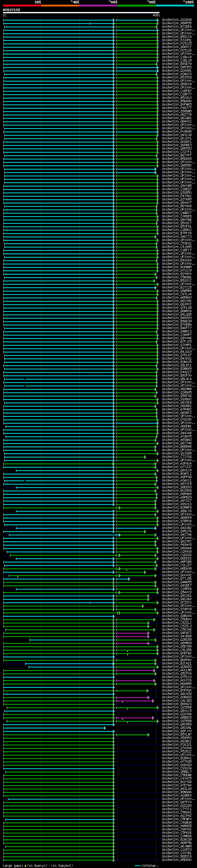Select hit UniRef100_C1BLC4
197x868 pixels.
177,57
